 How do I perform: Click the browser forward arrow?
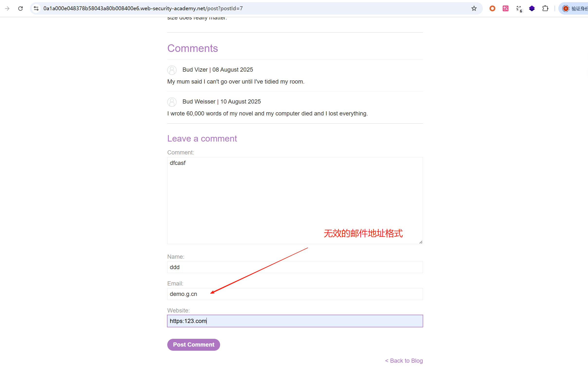[7, 9]
